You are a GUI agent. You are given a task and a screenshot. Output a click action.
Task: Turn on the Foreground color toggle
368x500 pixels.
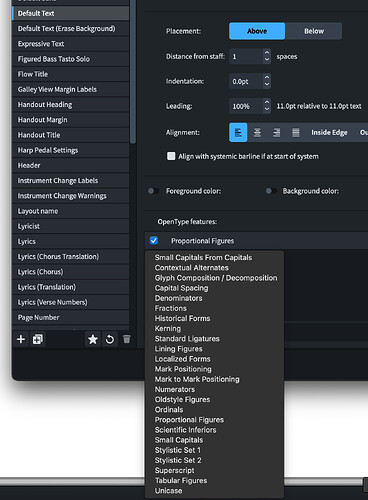coord(153,191)
